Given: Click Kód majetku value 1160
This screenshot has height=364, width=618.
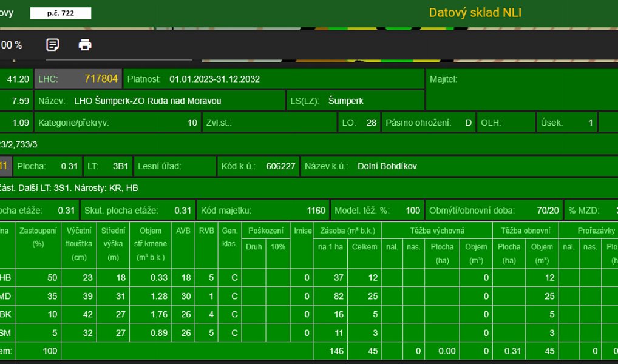Looking at the screenshot, I should (316, 211).
